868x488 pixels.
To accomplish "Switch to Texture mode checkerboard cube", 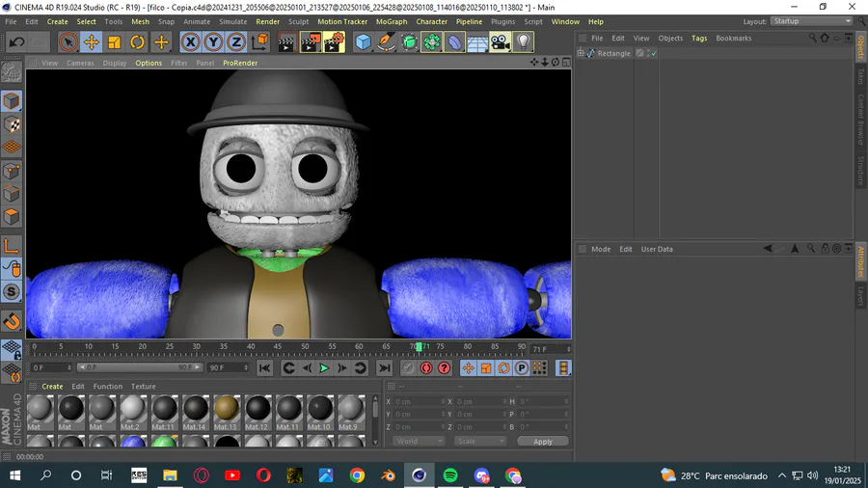I will pos(12,124).
